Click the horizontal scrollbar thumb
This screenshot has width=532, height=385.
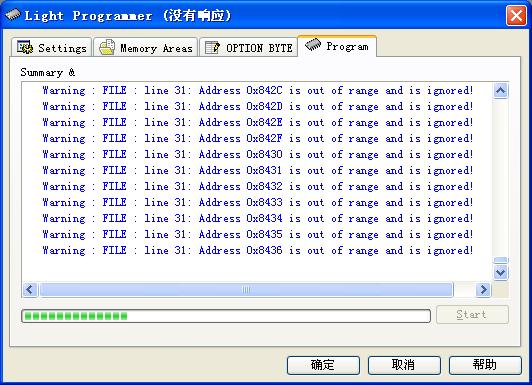(246, 290)
